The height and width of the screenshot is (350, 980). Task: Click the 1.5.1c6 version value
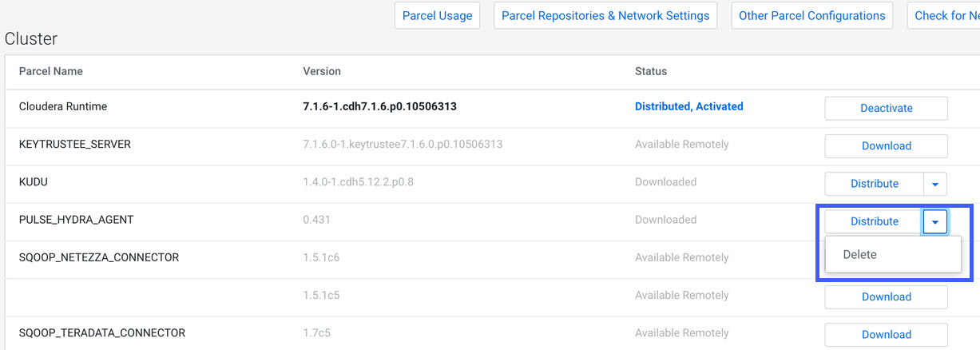pyautogui.click(x=322, y=257)
